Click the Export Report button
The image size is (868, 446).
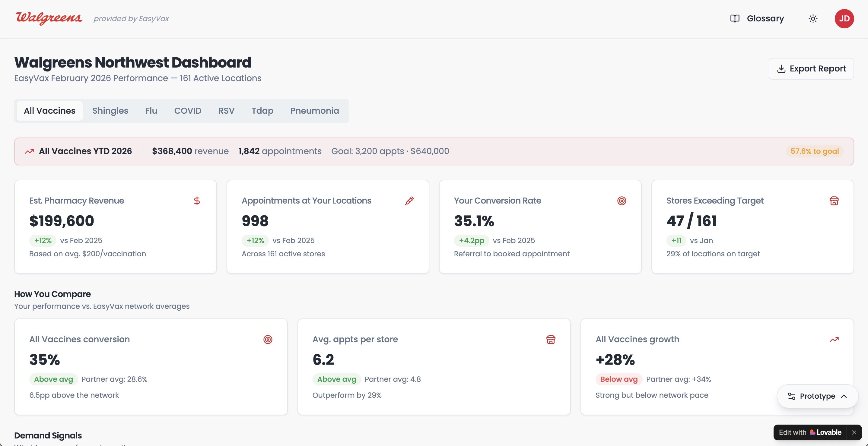click(x=811, y=69)
